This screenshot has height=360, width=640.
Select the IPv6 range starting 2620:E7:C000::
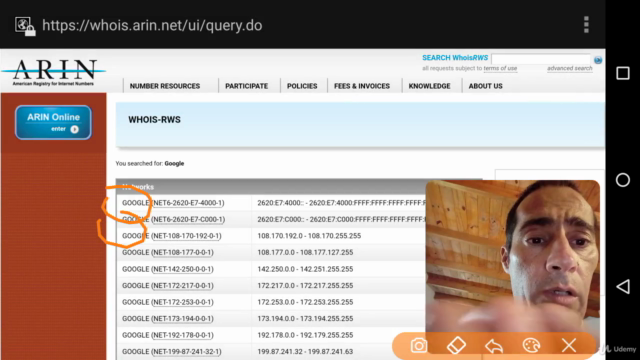(x=341, y=220)
